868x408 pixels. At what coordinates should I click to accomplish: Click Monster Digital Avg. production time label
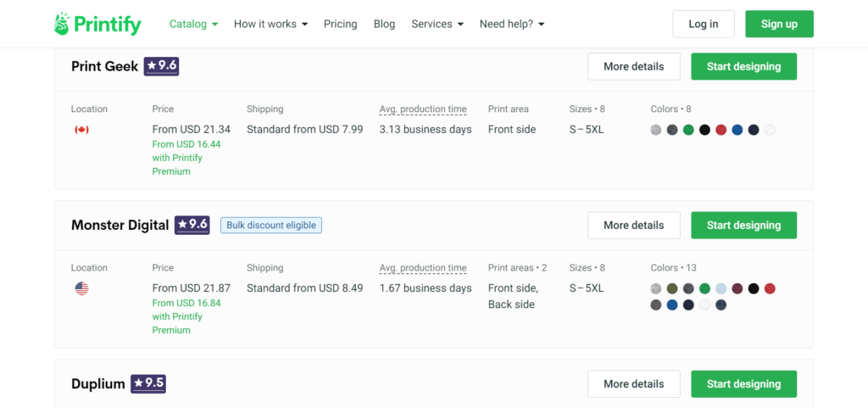click(423, 268)
